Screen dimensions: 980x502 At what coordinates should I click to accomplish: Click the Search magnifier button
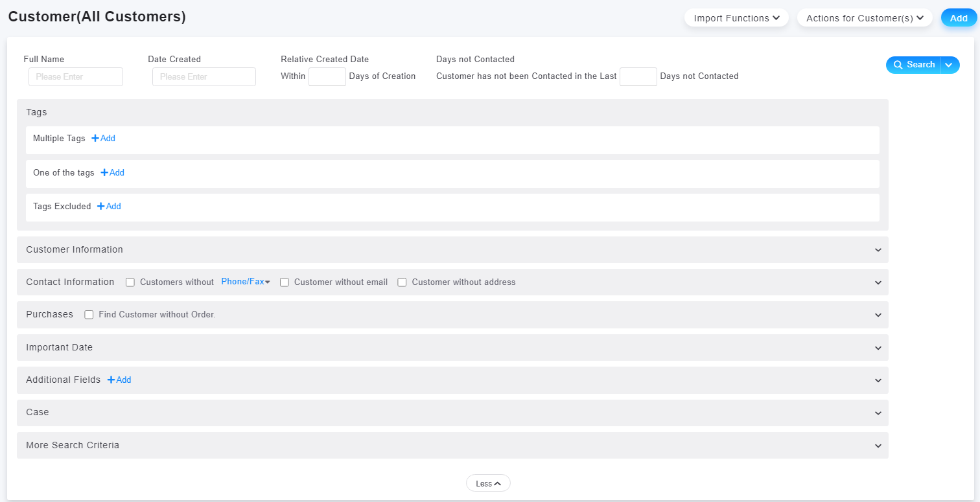click(914, 65)
